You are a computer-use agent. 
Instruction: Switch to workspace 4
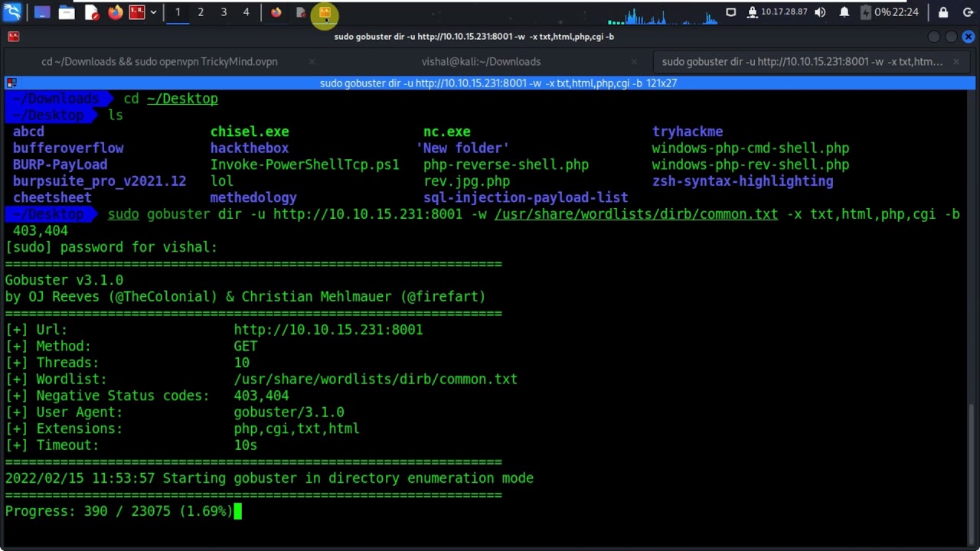[246, 12]
